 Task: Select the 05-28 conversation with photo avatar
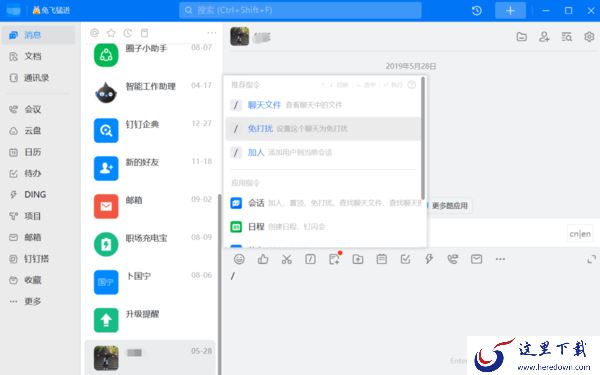click(x=150, y=357)
